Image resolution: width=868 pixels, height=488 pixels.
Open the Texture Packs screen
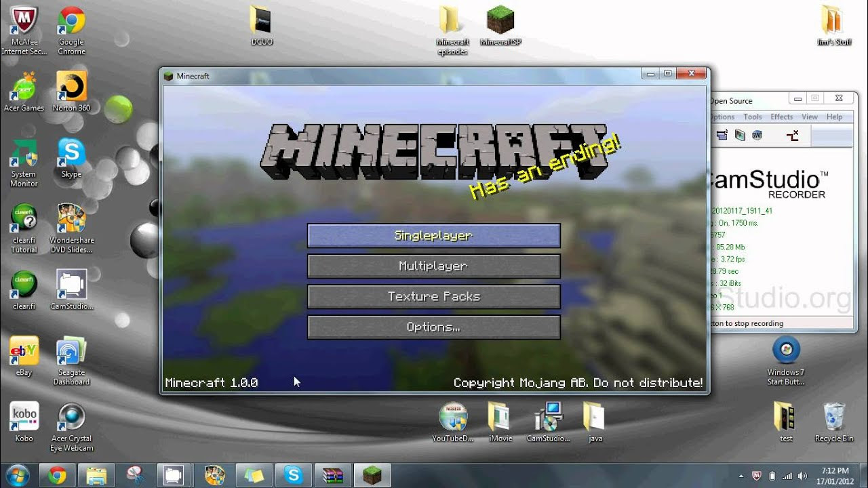coord(434,297)
